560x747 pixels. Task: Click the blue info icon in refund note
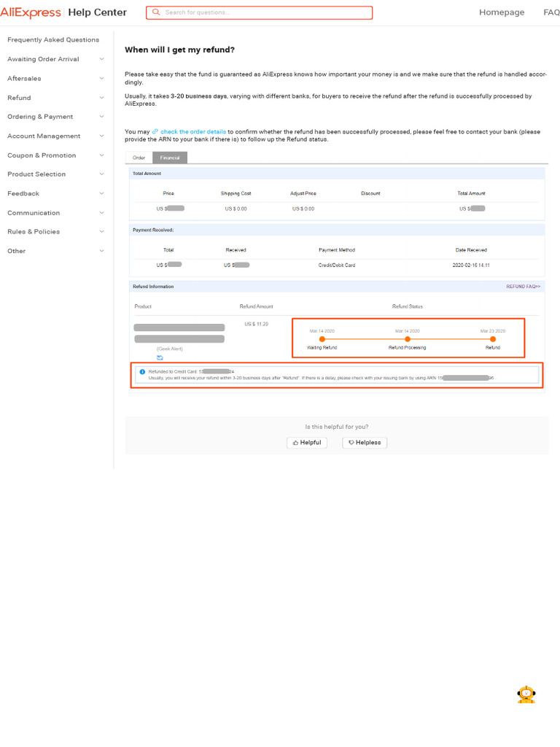point(142,371)
